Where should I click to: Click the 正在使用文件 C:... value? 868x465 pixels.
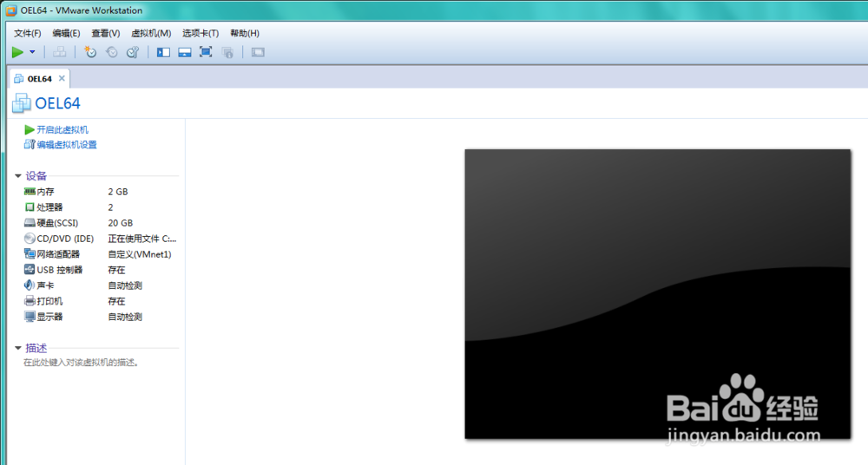click(x=141, y=239)
